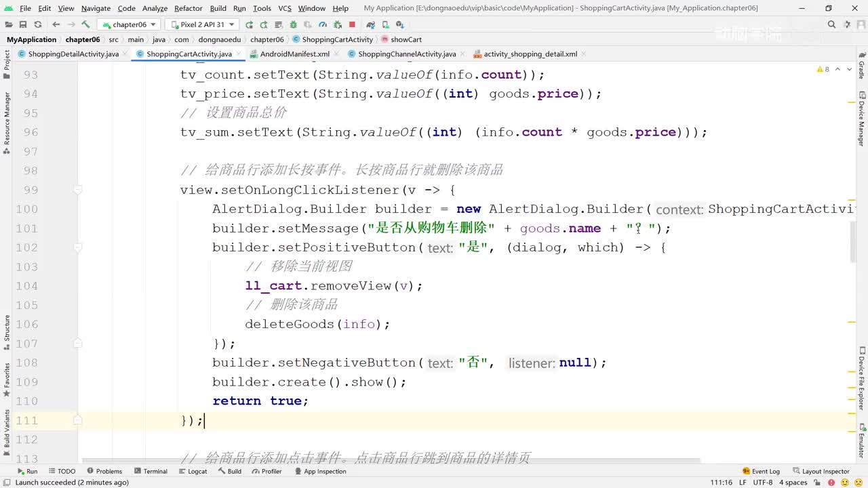Navigate back with the left arrow icon
This screenshot has height=488, width=868.
pos(56,24)
